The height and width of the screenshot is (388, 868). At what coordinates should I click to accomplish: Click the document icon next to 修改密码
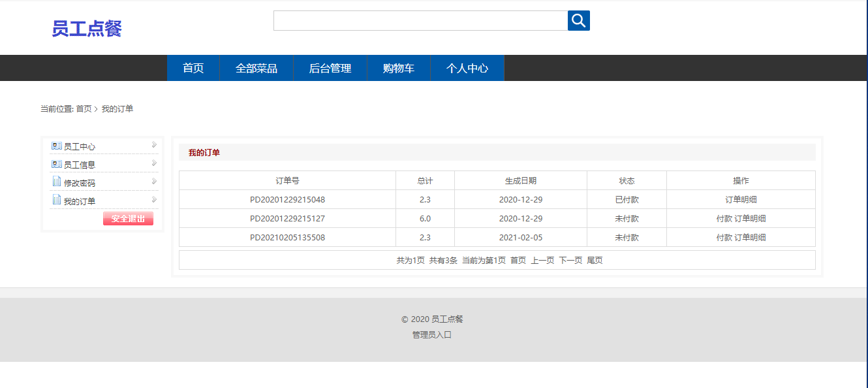point(55,182)
